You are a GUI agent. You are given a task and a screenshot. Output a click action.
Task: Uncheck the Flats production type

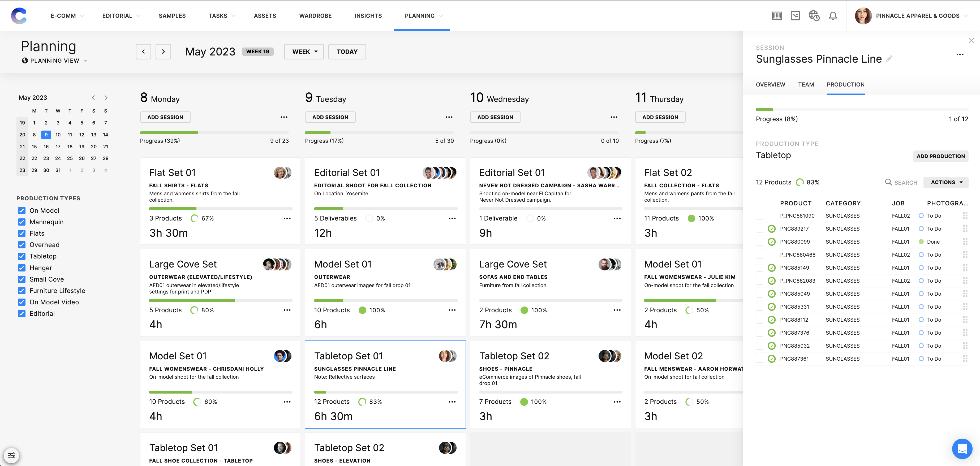22,233
